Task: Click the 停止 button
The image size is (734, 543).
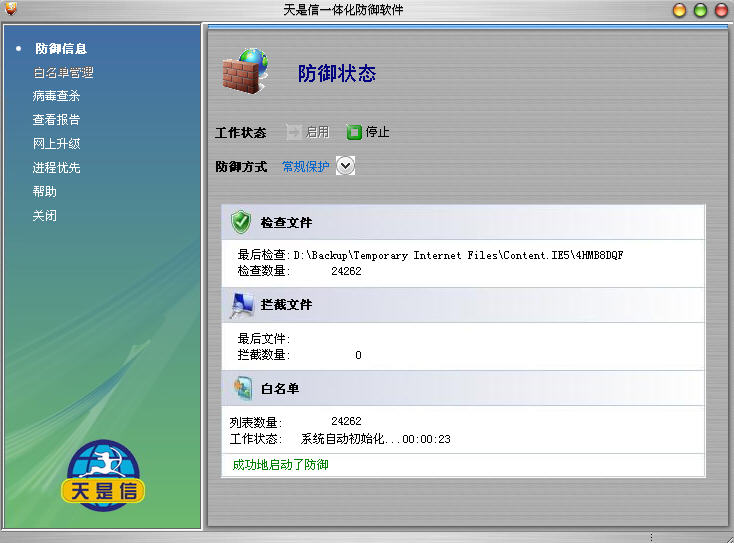Action: (x=368, y=132)
